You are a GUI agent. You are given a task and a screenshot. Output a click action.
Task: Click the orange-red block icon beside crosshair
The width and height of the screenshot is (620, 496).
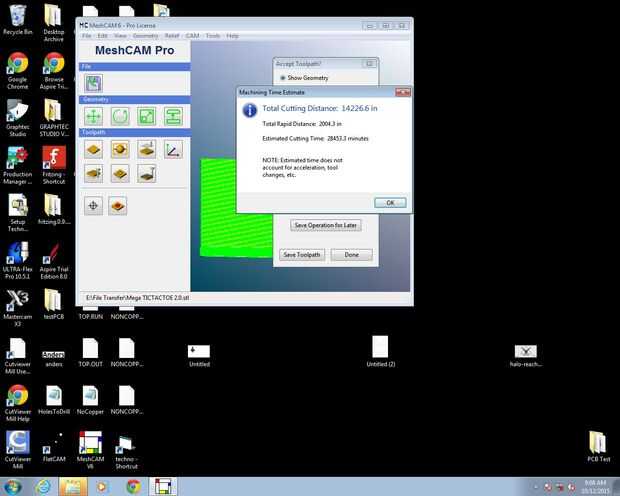click(x=118, y=206)
